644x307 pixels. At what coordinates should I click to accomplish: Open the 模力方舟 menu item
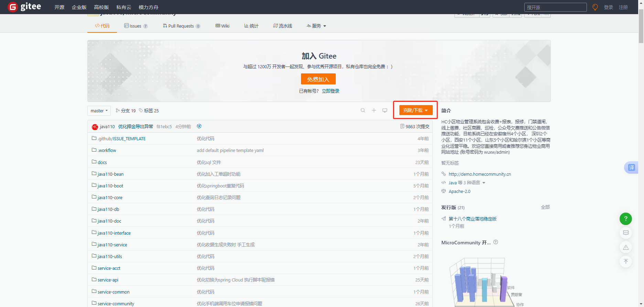(x=149, y=7)
